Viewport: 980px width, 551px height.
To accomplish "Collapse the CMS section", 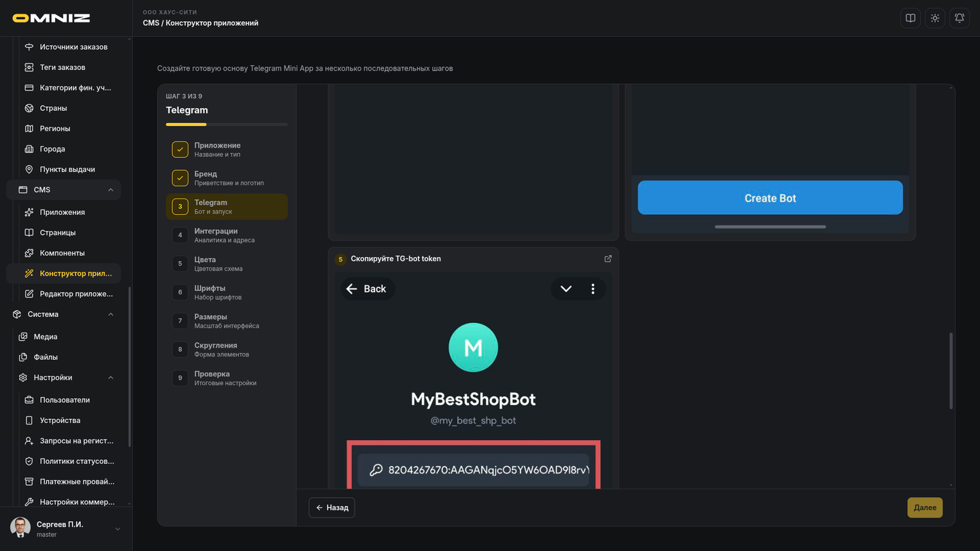I will pos(110,190).
